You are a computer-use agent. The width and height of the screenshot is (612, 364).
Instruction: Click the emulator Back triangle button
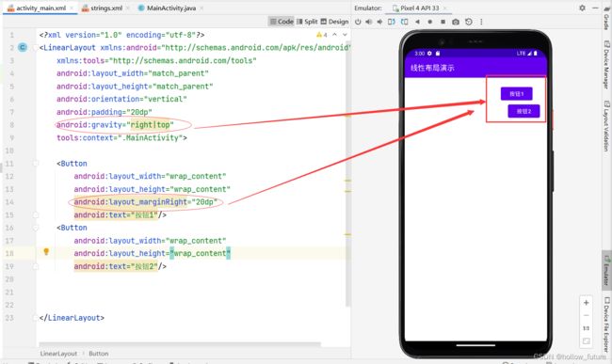tap(417, 22)
